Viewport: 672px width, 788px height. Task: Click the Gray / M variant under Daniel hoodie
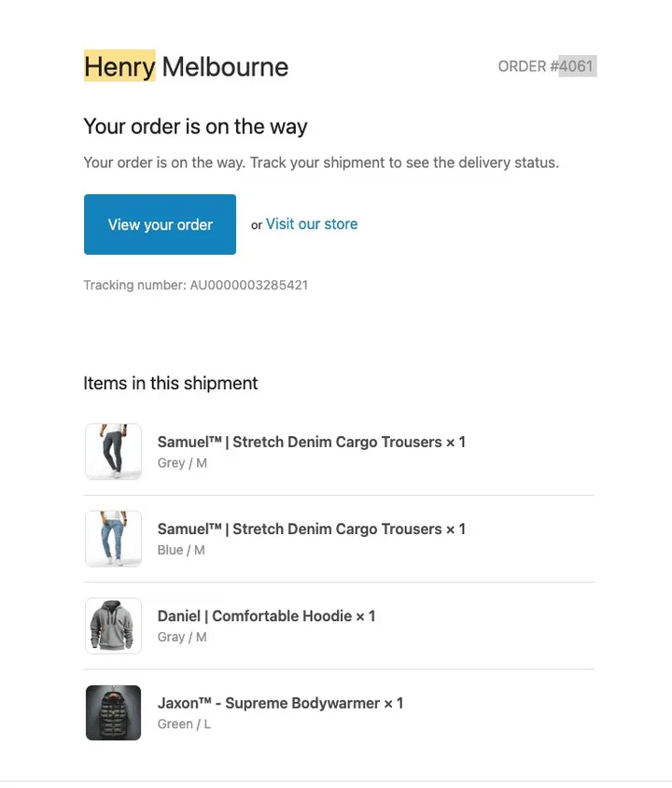(x=181, y=637)
